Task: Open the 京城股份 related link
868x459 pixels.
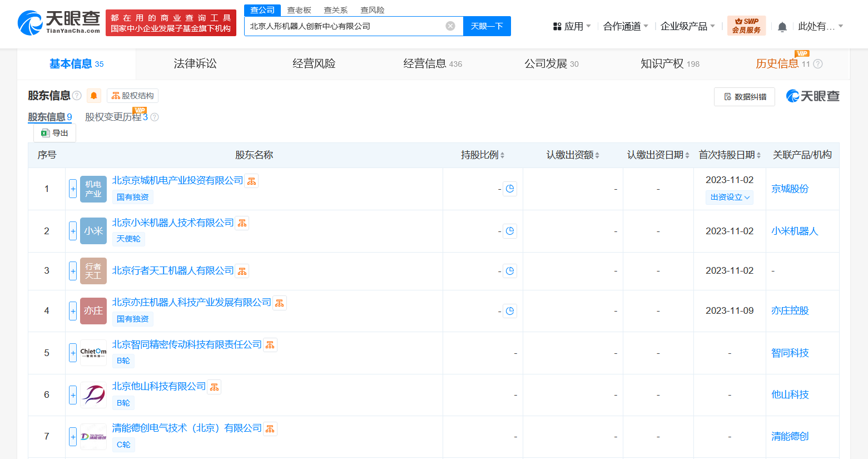Action: [x=790, y=189]
